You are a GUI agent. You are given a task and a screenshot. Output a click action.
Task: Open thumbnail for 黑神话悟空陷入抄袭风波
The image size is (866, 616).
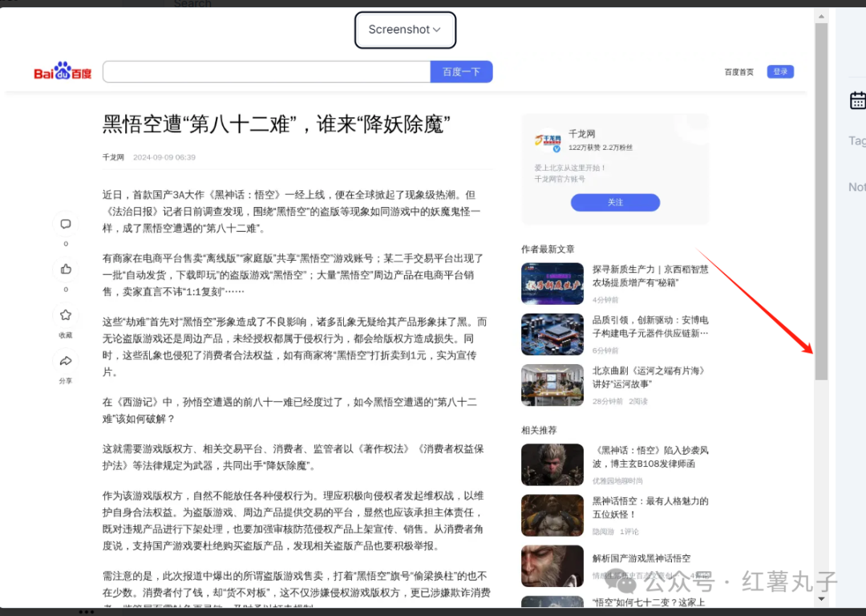(552, 464)
